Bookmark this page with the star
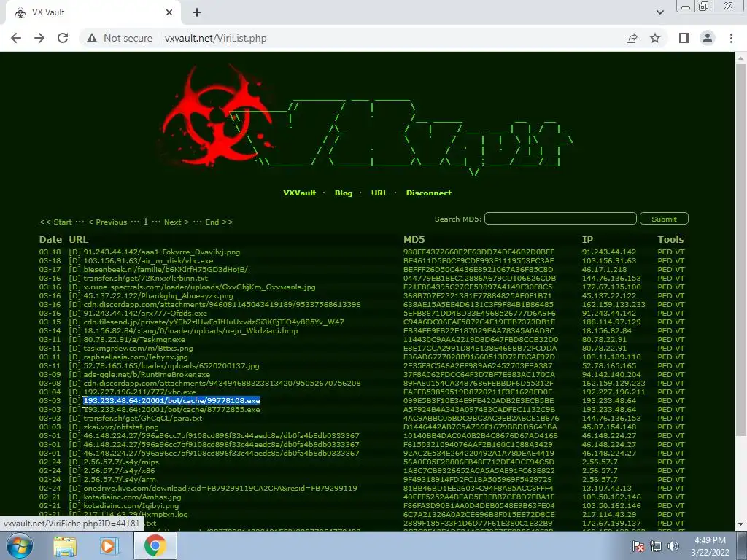Screen dimensions: 747x560 [x=655, y=38]
